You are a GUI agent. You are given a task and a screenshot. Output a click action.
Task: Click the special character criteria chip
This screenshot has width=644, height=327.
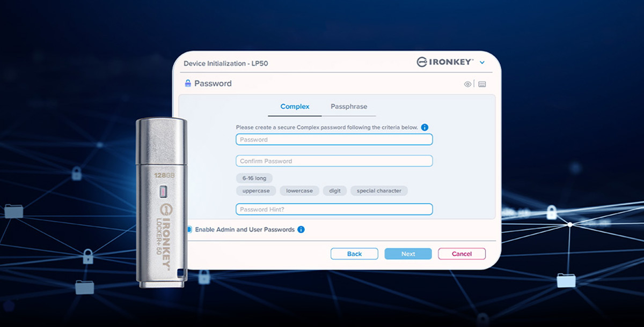click(379, 191)
